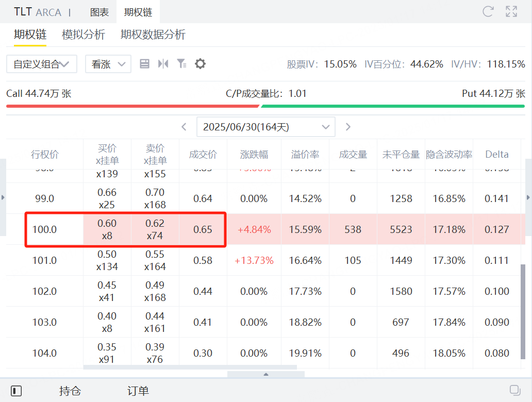Click open interest value 5523

(401, 229)
